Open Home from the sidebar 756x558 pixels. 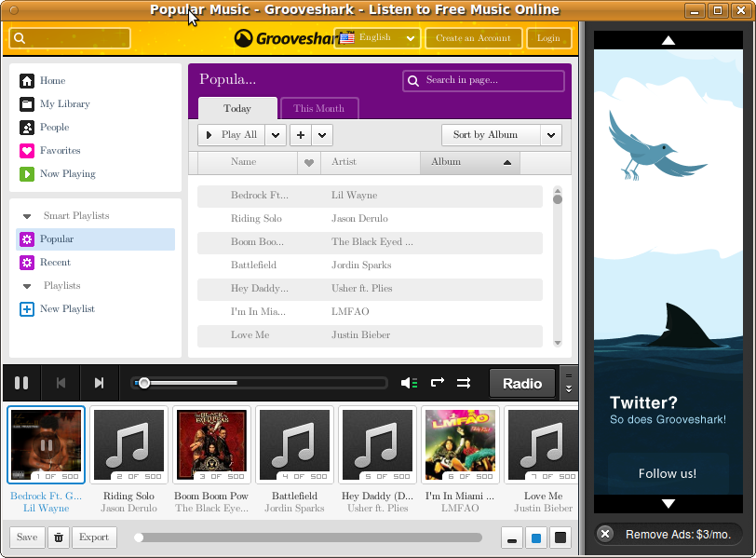[43, 80]
